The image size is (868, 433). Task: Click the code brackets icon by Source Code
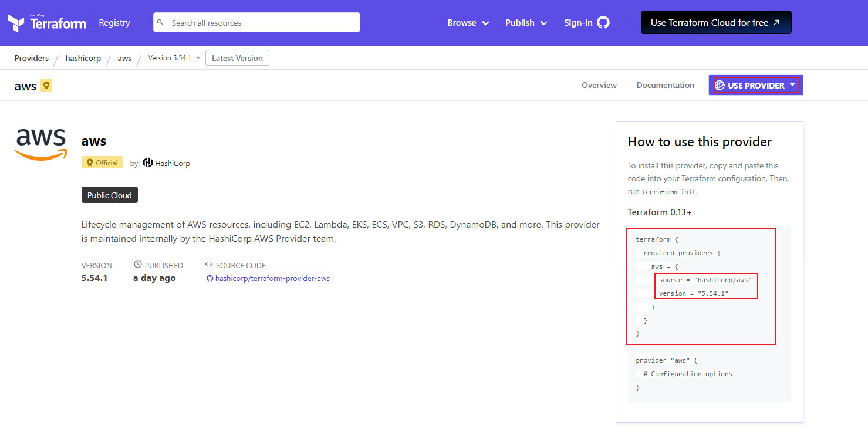[x=209, y=265]
